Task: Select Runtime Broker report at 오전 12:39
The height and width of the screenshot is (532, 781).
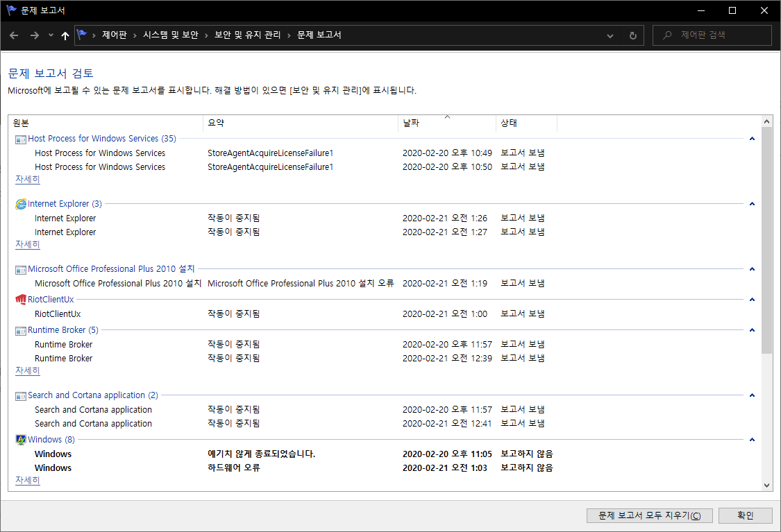Action: click(x=289, y=359)
